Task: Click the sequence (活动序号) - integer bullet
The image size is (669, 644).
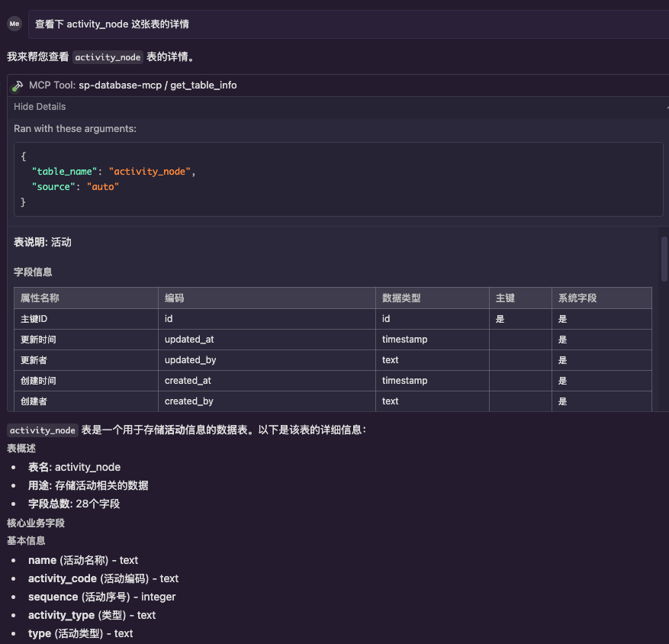Action: [102, 597]
